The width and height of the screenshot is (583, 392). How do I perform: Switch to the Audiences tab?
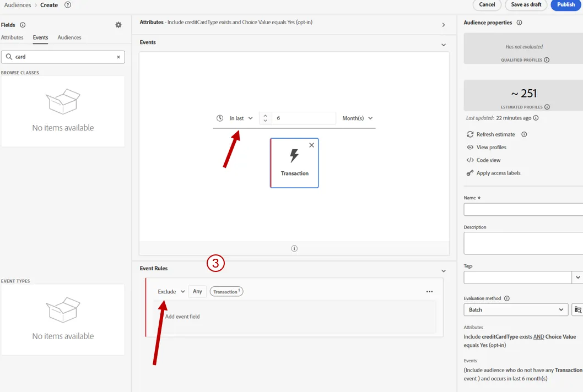coord(69,37)
